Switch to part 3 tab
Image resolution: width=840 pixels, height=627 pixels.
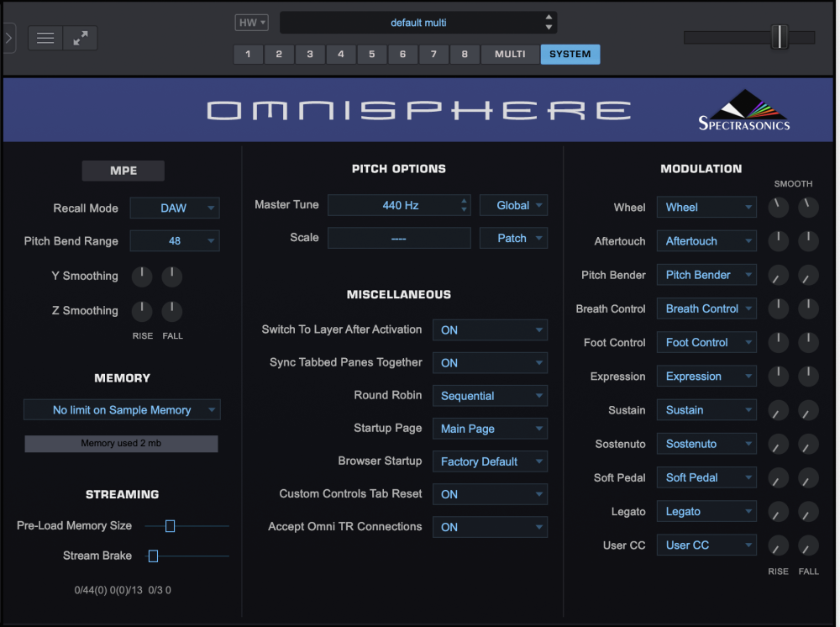310,54
